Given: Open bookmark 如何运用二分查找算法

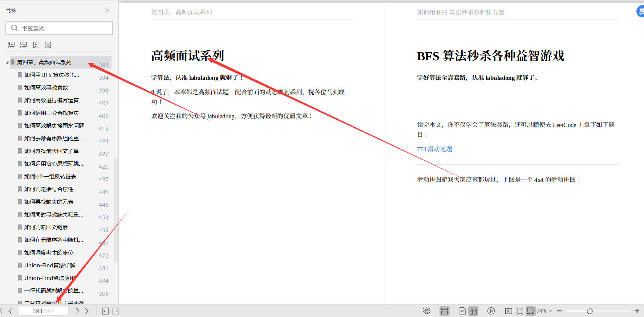Looking at the screenshot, I should (52, 113).
